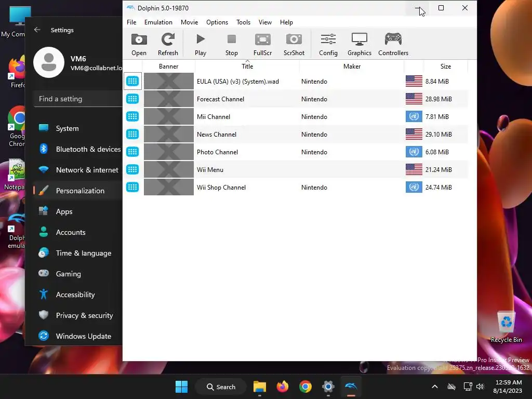This screenshot has height=399, width=532.
Task: Select the EULA (USA) (v3) (System).wad row
Action: (296, 81)
